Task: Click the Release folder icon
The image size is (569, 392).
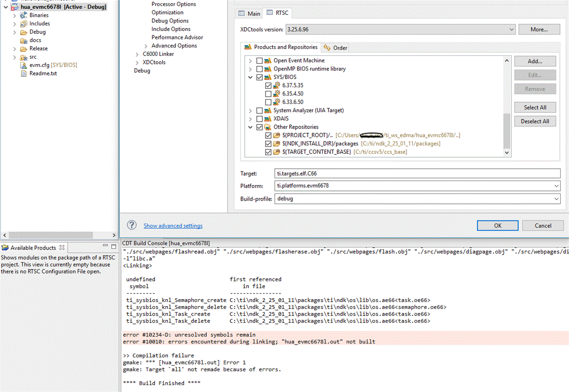Action: pyautogui.click(x=24, y=49)
